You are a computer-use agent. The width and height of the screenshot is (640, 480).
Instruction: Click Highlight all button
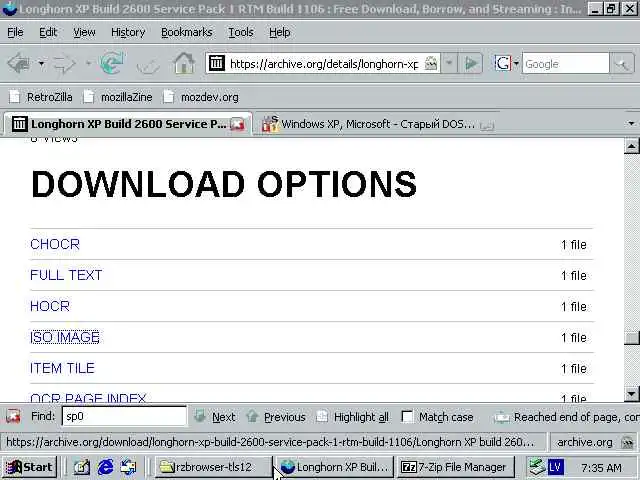coord(353,417)
